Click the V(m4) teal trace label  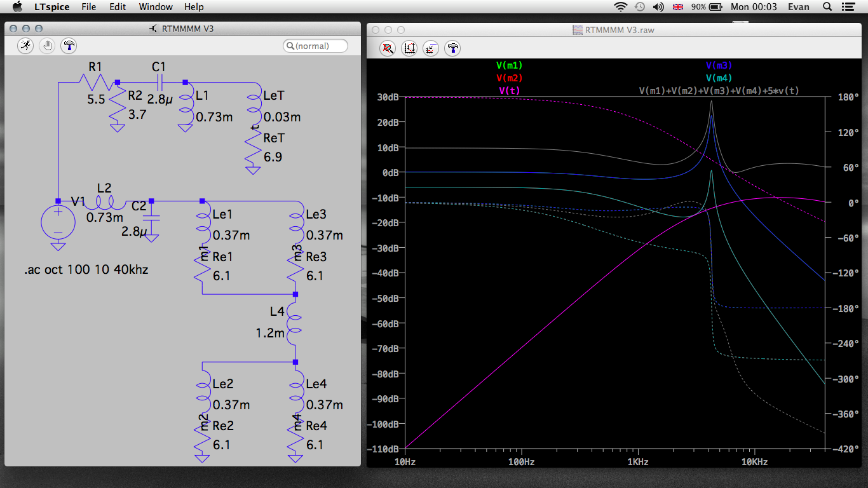click(719, 78)
